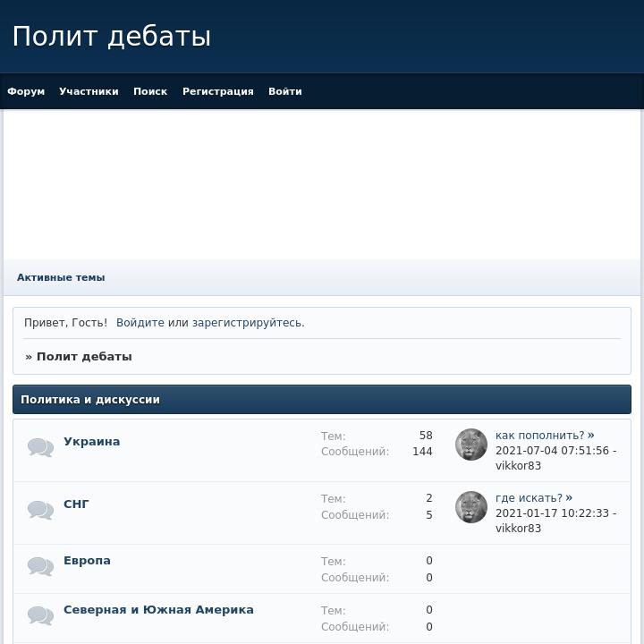Open Поиск from the navigation bar

(150, 91)
